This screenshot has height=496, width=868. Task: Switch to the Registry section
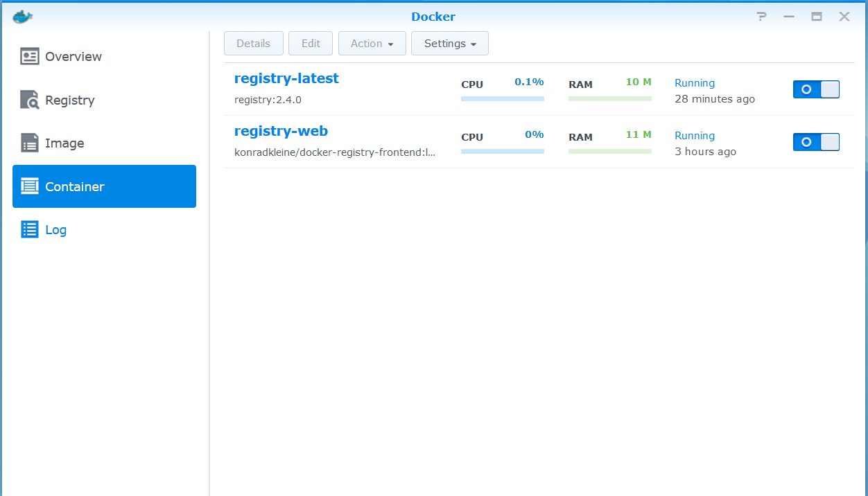[104, 100]
